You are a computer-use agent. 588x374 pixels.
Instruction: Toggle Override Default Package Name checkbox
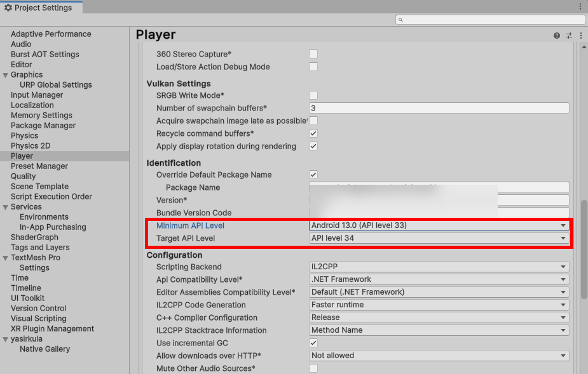pos(313,175)
